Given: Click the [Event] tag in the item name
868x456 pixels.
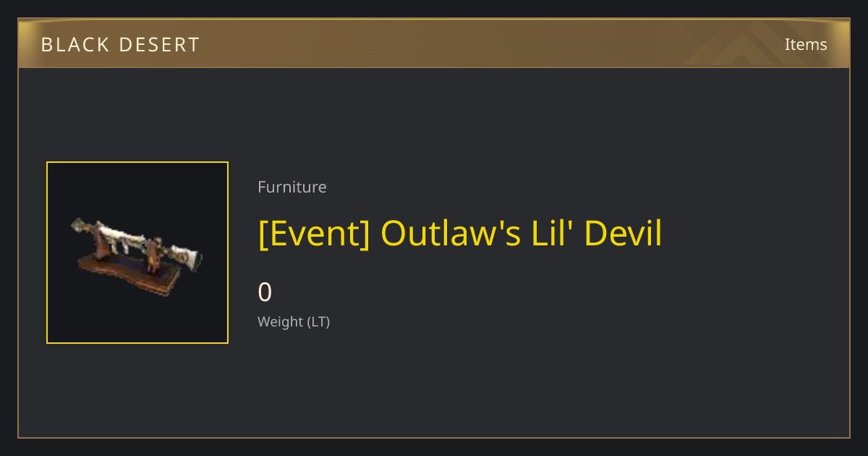Looking at the screenshot, I should click(x=314, y=233).
